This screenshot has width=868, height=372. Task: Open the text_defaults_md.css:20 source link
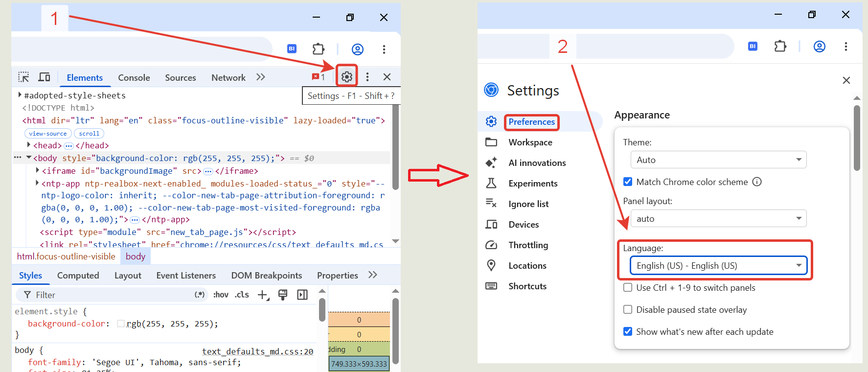tap(258, 351)
